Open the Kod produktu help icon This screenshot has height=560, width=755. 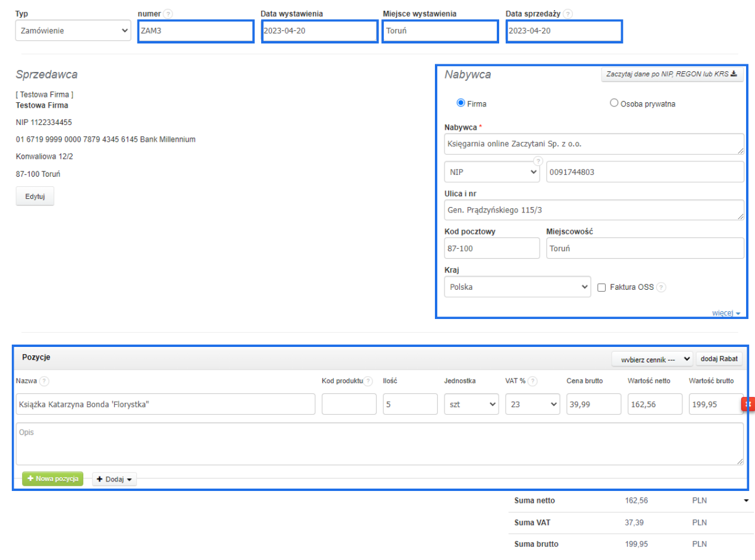tap(369, 381)
